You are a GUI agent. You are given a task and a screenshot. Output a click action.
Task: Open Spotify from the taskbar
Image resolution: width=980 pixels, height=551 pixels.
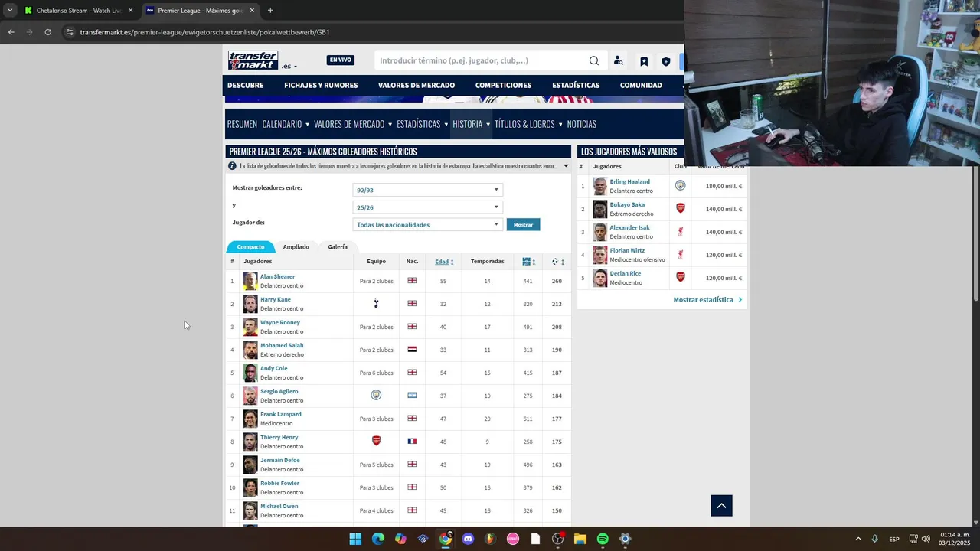(x=603, y=539)
